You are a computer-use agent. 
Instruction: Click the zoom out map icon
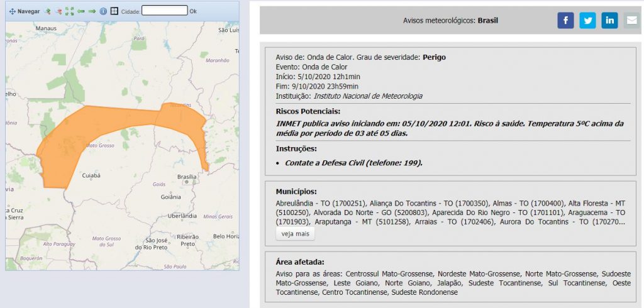pos(58,11)
